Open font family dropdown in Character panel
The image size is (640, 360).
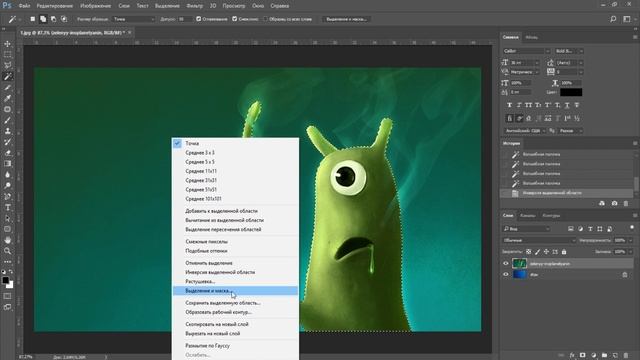527,51
